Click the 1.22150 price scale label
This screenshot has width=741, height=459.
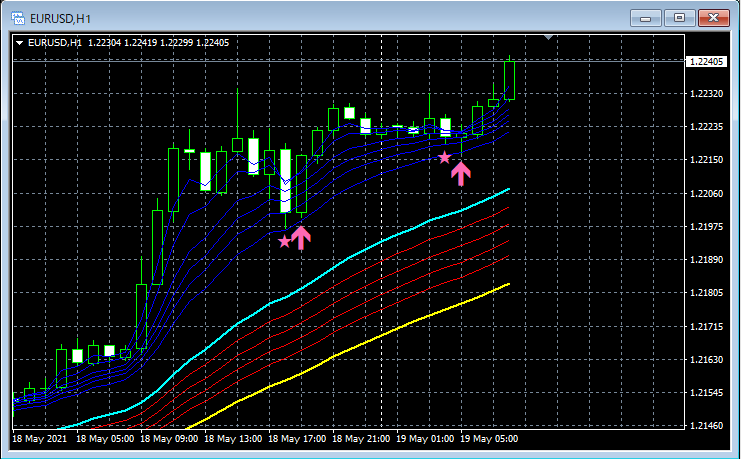coord(706,160)
